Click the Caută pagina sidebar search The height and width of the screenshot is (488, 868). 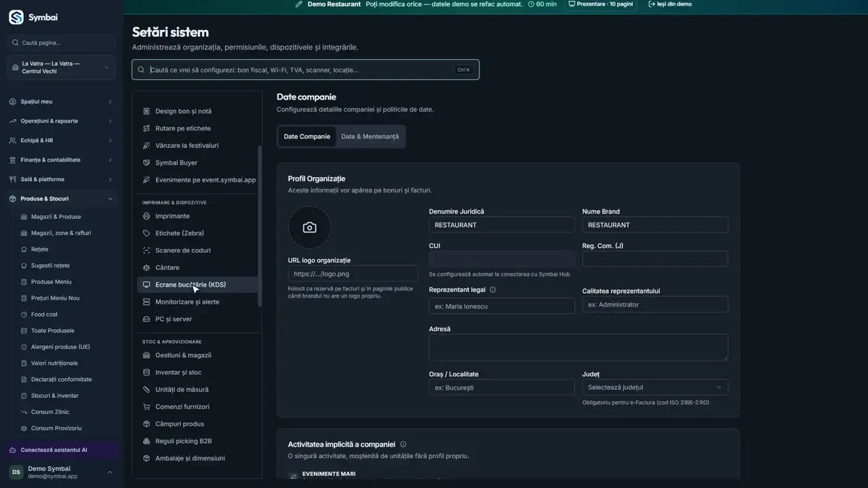(61, 43)
